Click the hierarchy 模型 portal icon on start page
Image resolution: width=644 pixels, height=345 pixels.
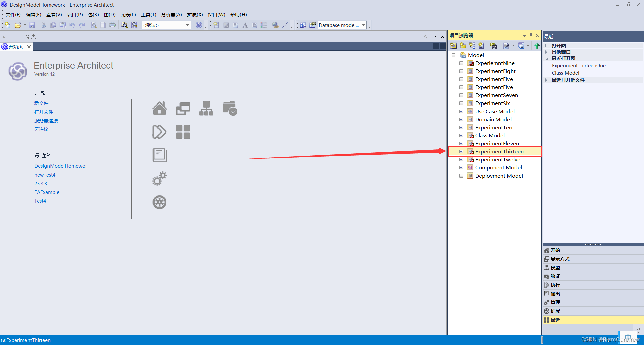pyautogui.click(x=206, y=108)
